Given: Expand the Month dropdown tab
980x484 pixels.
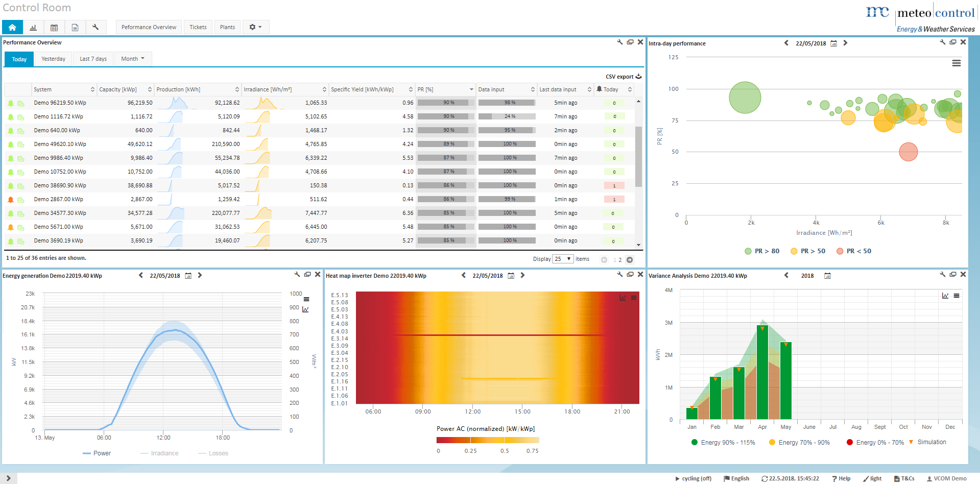Looking at the screenshot, I should [133, 59].
